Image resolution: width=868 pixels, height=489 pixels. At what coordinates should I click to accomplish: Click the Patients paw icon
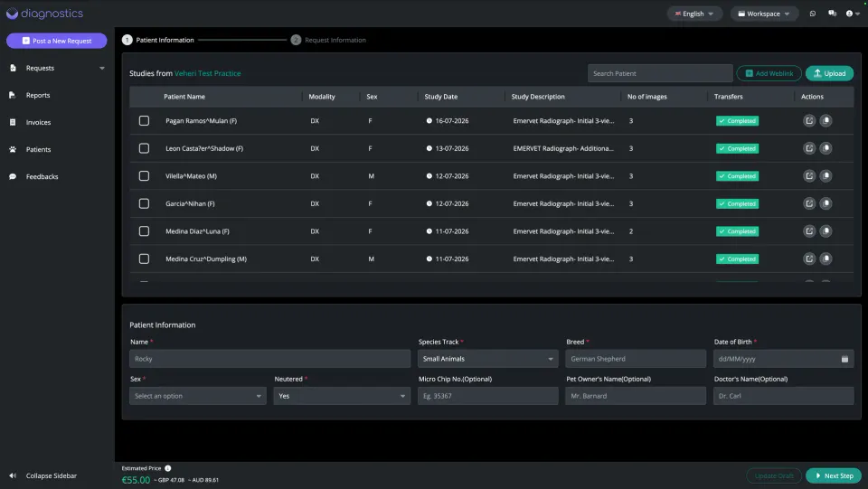(x=13, y=149)
